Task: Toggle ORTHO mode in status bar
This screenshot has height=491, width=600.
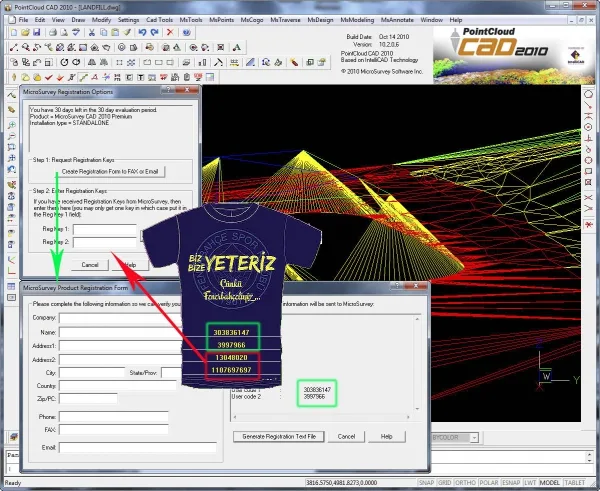Action: coord(465,483)
